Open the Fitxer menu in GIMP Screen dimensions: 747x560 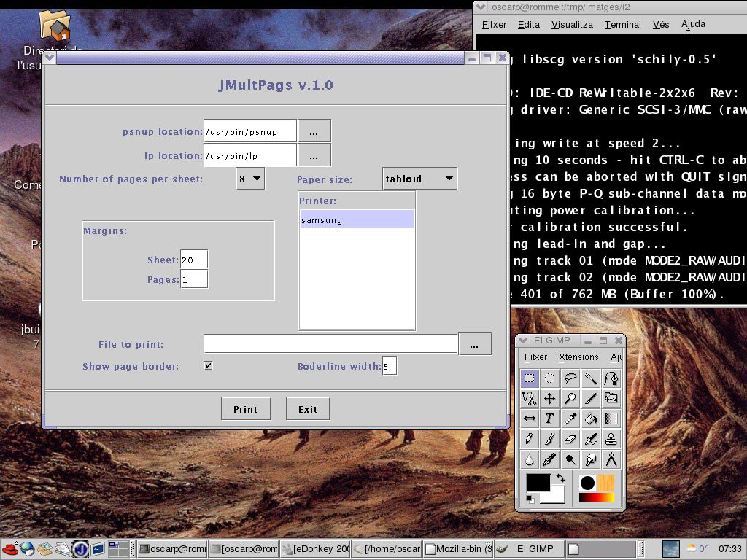535,357
